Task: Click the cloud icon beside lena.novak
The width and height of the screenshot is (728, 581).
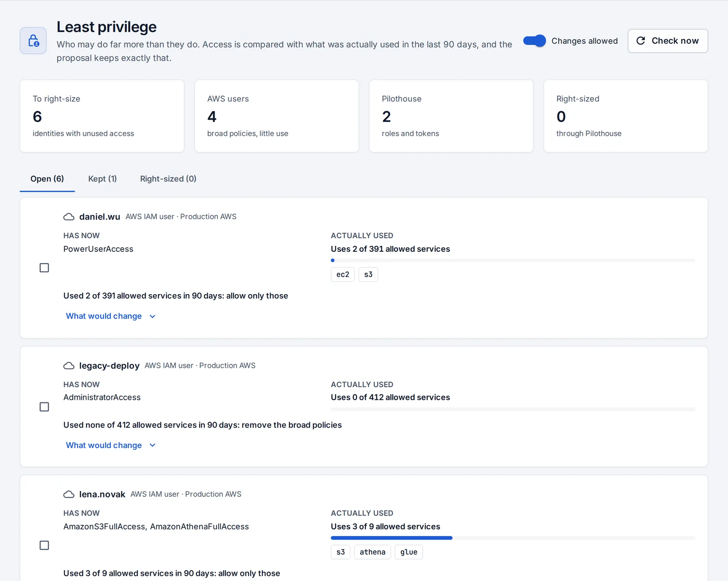Action: [69, 494]
